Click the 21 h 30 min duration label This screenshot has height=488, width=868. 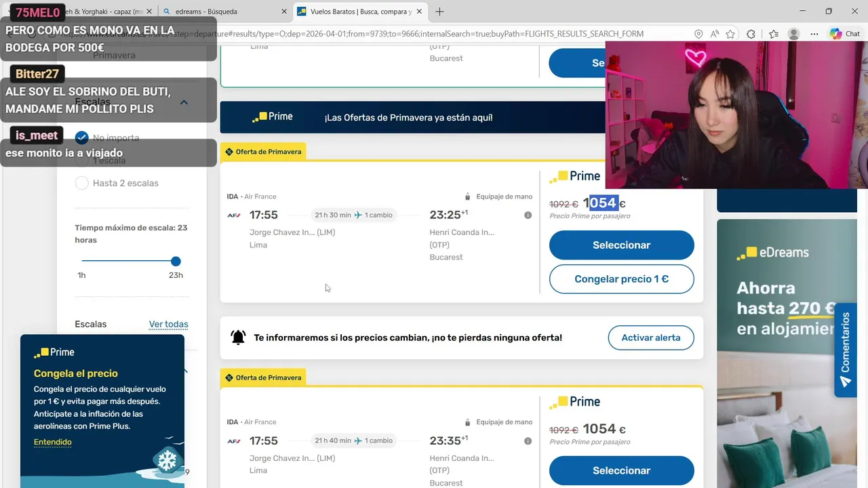coord(333,215)
